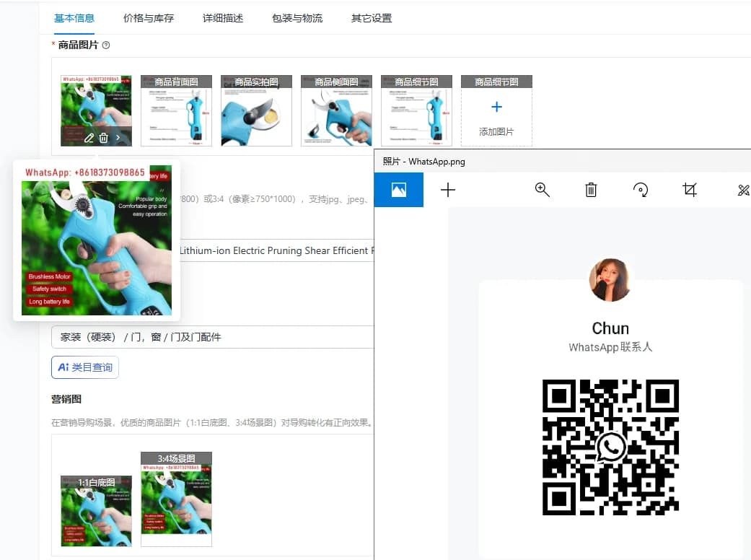Screen dimensions: 751x560
Task: Delete the first product image with its trash icon
Action: [x=103, y=138]
